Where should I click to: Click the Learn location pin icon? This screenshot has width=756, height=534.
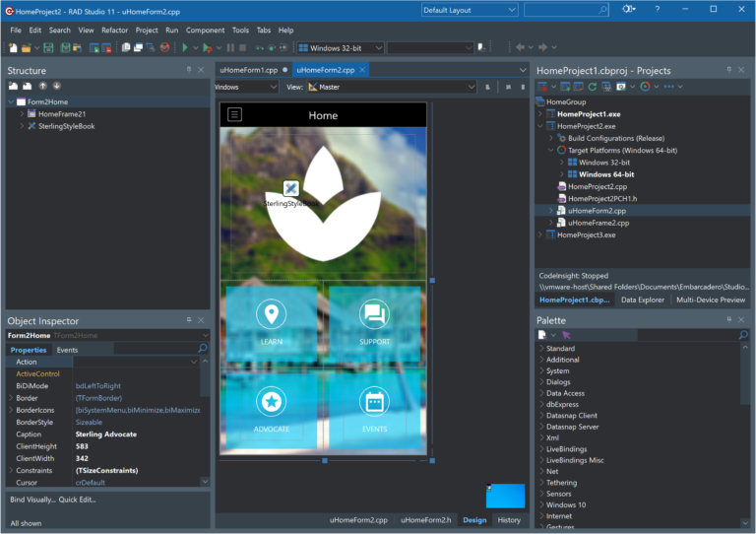(x=271, y=314)
